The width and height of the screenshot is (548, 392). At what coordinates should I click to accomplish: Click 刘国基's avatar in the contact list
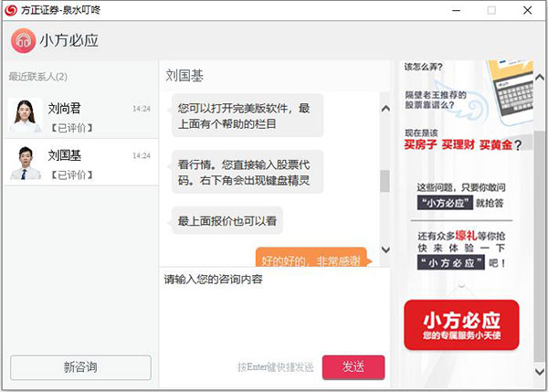[25, 162]
